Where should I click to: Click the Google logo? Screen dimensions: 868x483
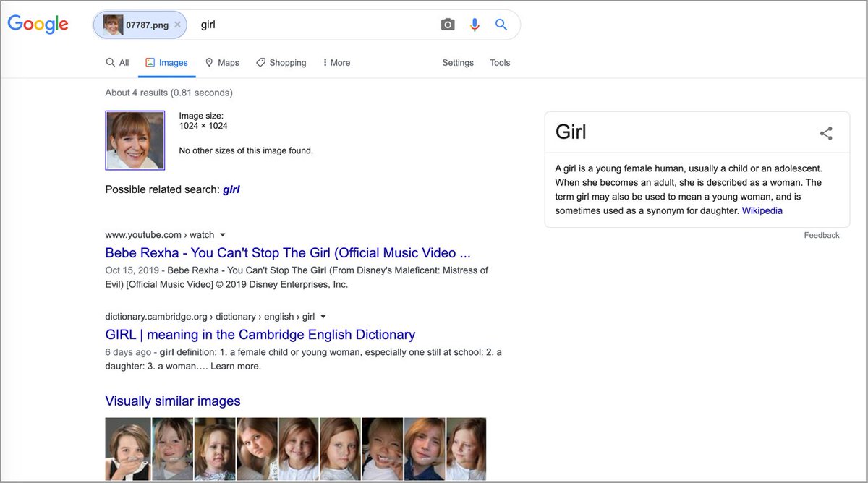click(x=38, y=25)
